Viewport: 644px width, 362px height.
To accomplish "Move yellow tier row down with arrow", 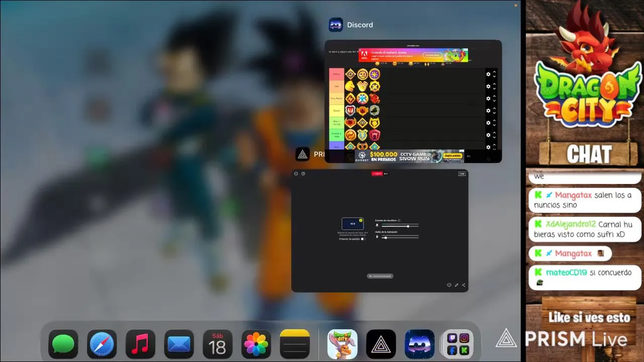I will pyautogui.click(x=495, y=113).
